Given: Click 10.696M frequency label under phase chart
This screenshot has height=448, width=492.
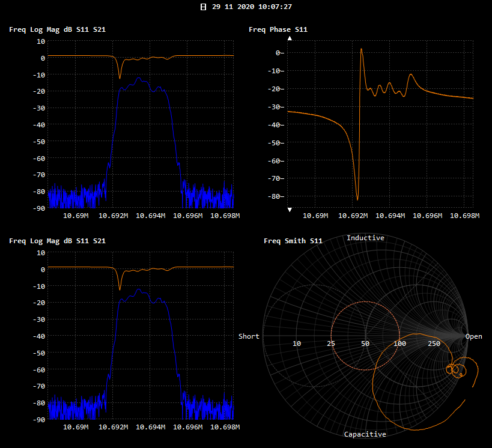Looking at the screenshot, I should point(427,216).
